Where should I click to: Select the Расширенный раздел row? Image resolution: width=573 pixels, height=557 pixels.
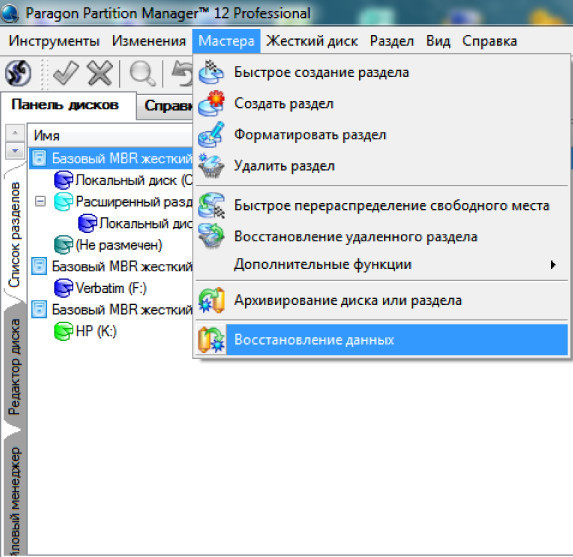click(x=123, y=201)
